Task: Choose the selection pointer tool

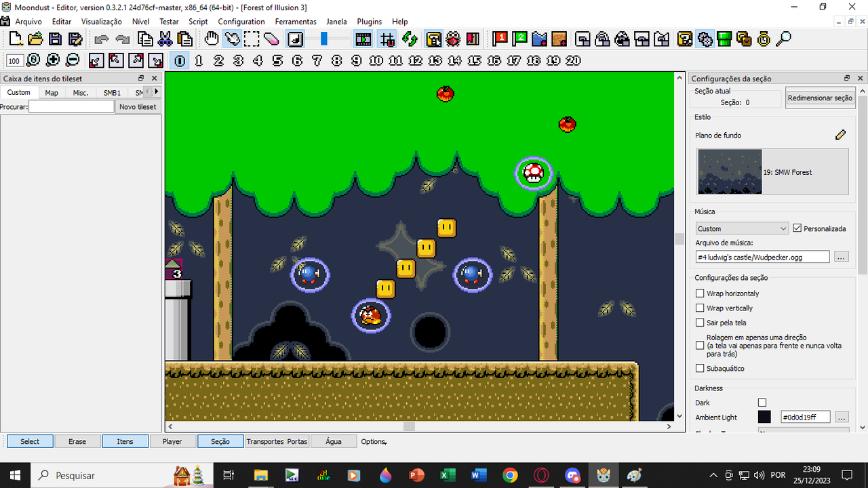Action: [x=232, y=39]
